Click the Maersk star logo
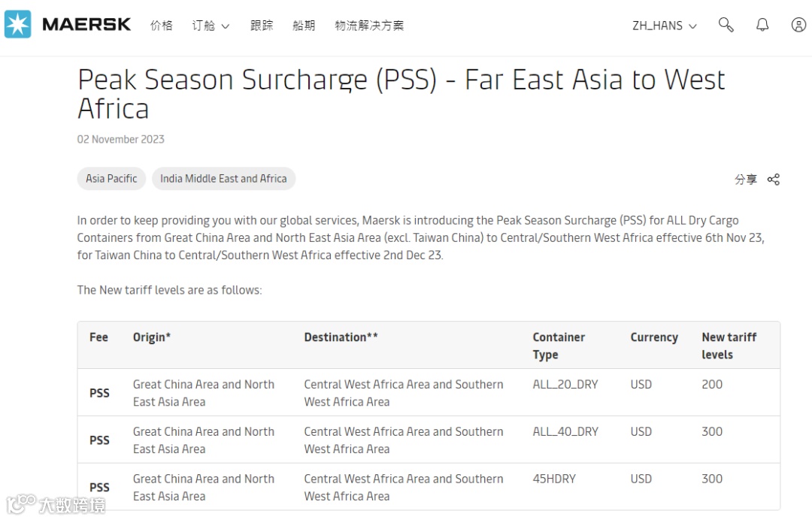The width and height of the screenshot is (812, 520). [17, 24]
